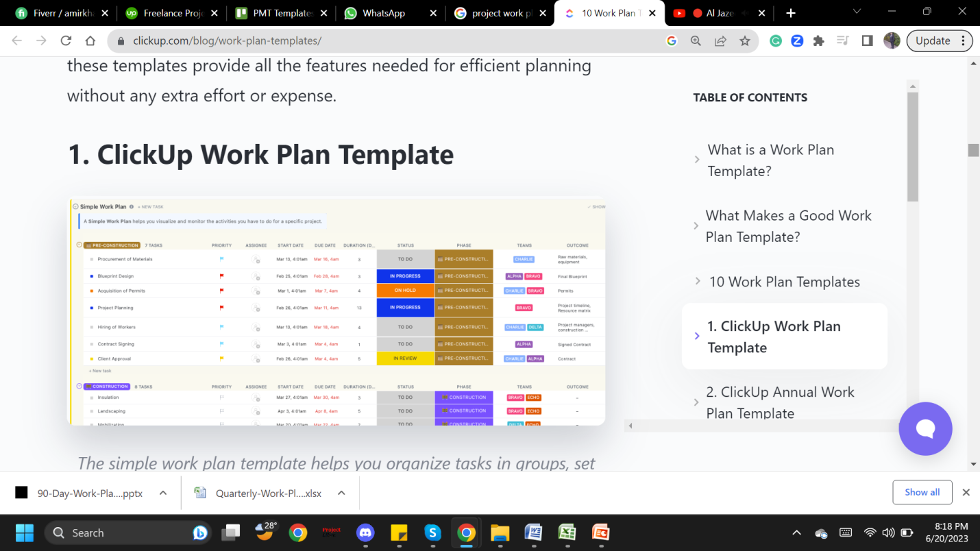Open the taskbar clock and date
980x551 pixels.
coord(946,532)
